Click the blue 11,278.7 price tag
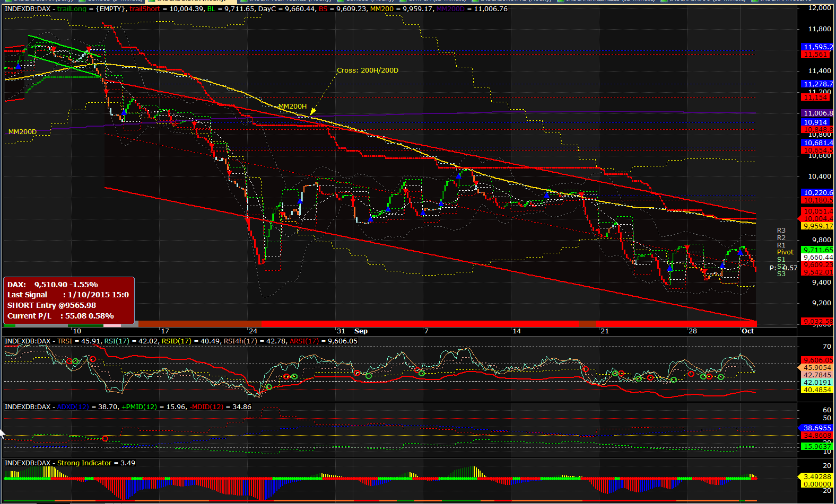836x504 pixels. pyautogui.click(x=817, y=84)
